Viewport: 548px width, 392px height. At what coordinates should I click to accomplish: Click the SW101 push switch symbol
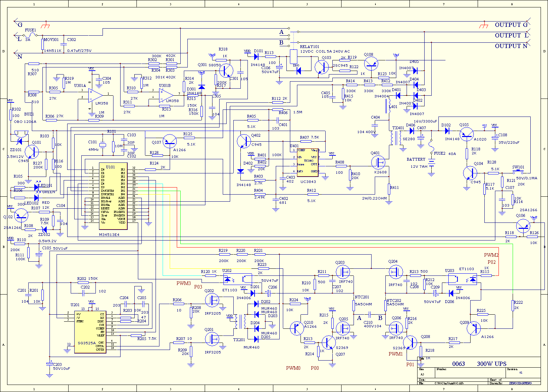(x=518, y=172)
